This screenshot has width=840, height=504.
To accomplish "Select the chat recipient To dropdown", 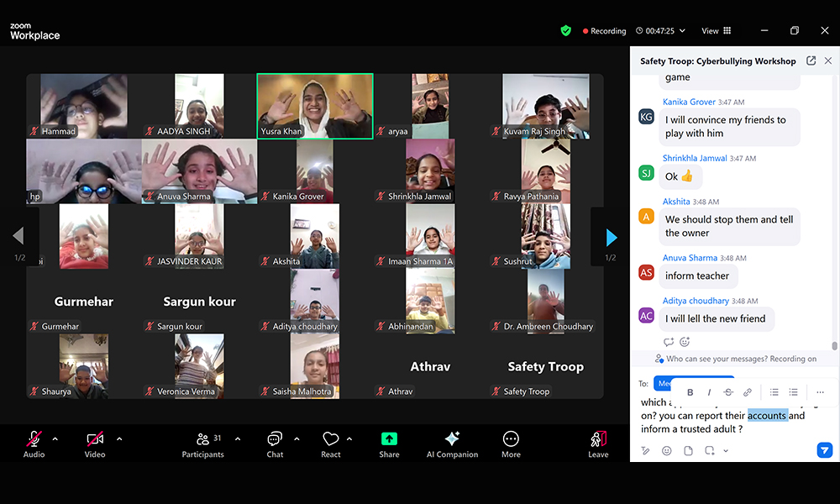I will click(x=694, y=383).
